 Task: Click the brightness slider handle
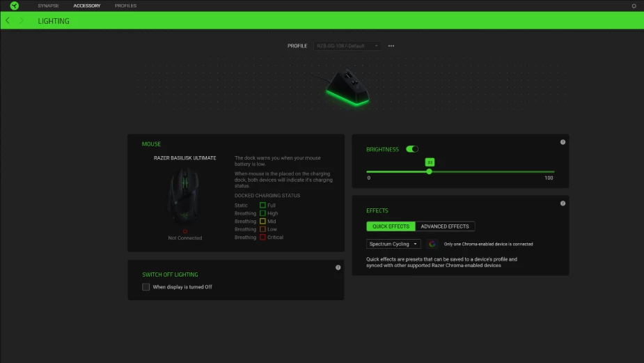point(429,171)
